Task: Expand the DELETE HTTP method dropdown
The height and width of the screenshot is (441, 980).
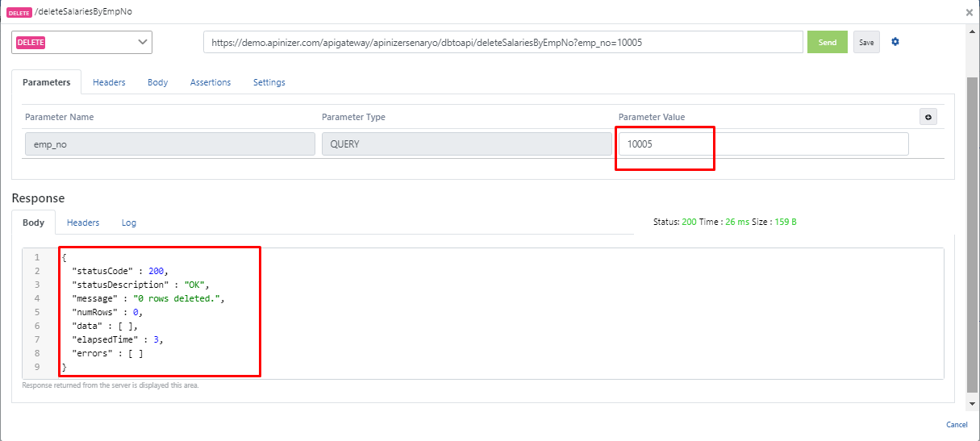Action: tap(81, 42)
